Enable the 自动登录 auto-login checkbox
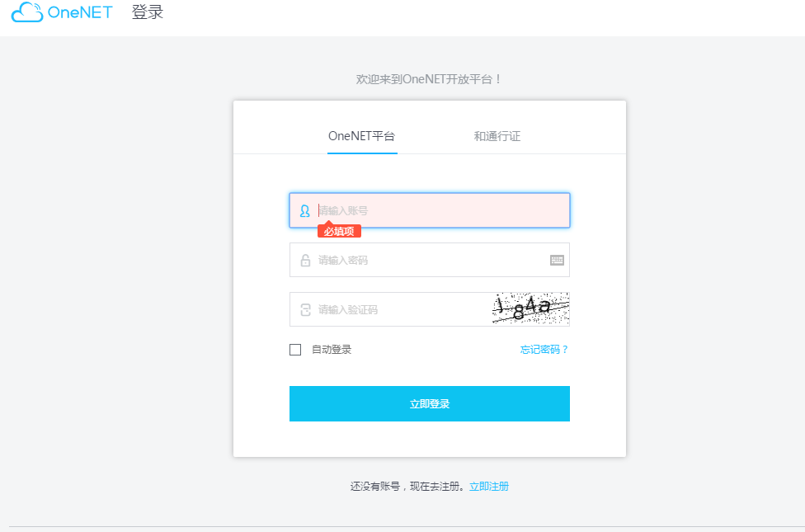 (294, 349)
